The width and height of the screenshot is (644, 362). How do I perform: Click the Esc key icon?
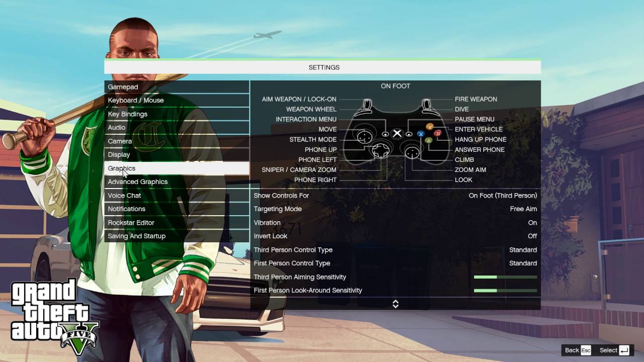tap(586, 350)
